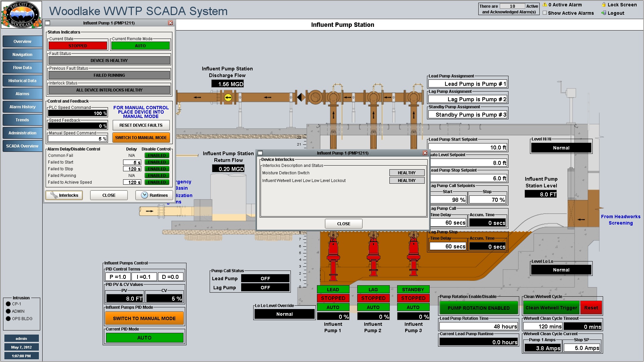Open the Trends menu item

(22, 120)
